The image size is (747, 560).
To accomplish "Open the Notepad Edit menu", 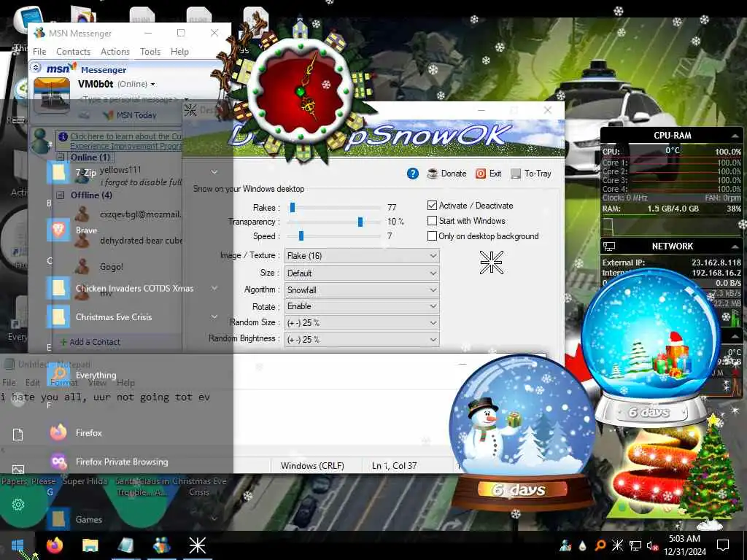I will click(32, 382).
